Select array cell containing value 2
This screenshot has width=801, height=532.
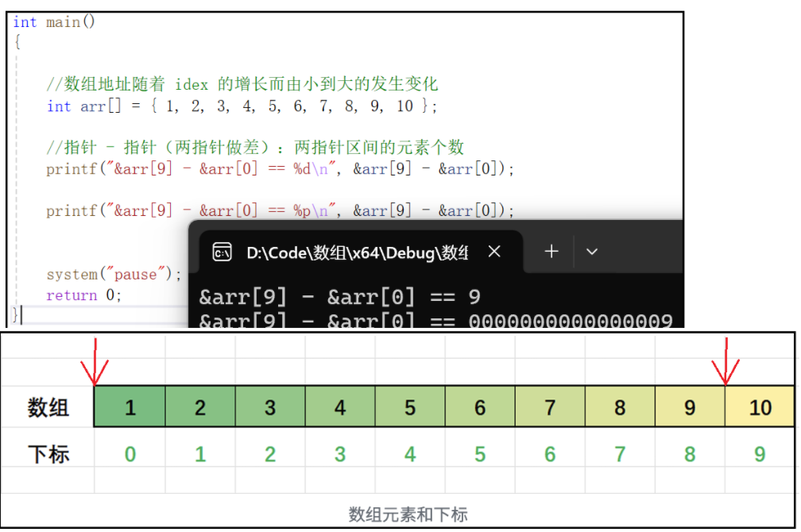coord(200,407)
